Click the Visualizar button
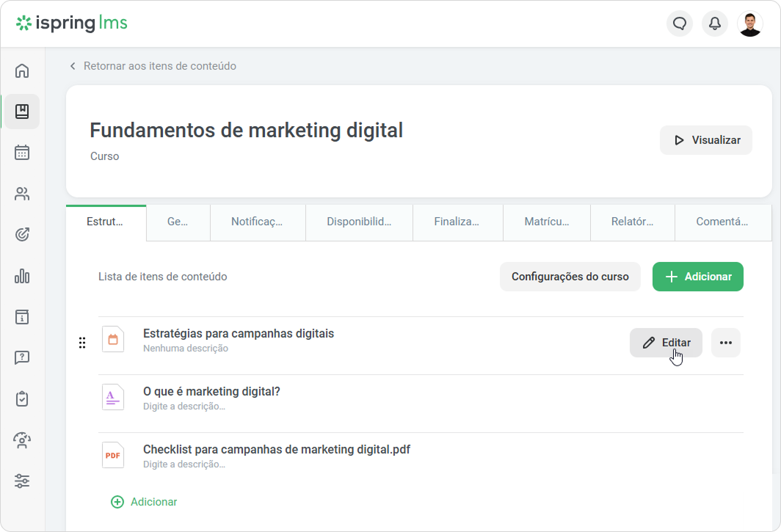 [706, 140]
